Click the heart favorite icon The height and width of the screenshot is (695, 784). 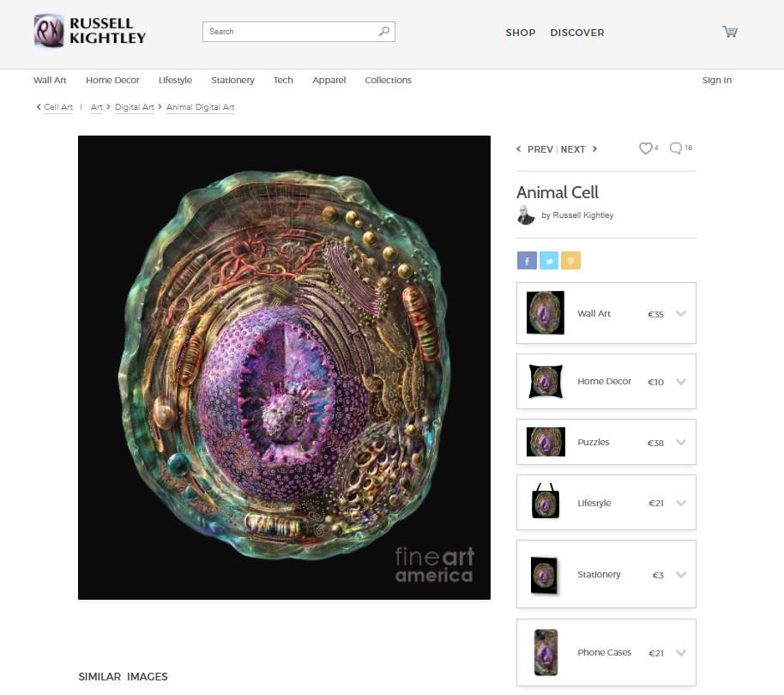[x=646, y=148]
